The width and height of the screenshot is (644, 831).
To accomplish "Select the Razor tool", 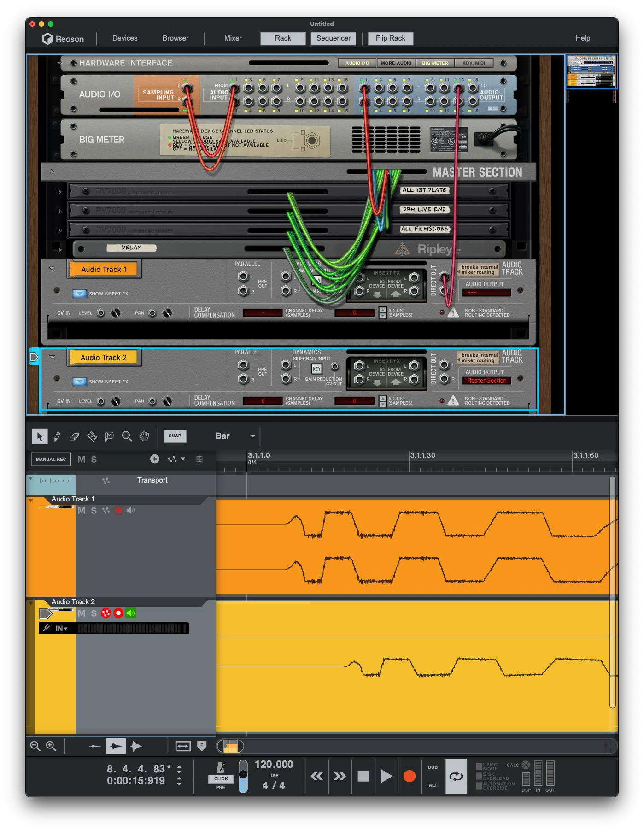I will tap(92, 436).
